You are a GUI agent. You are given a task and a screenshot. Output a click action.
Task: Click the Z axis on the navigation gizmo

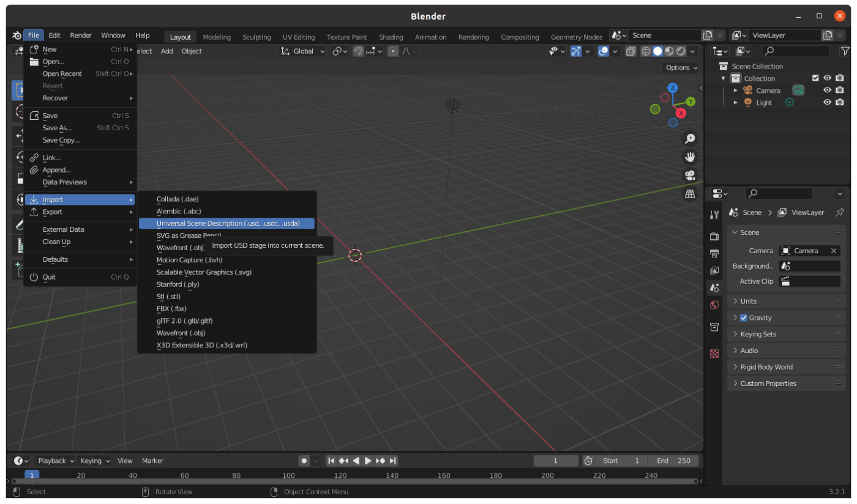coord(673,88)
